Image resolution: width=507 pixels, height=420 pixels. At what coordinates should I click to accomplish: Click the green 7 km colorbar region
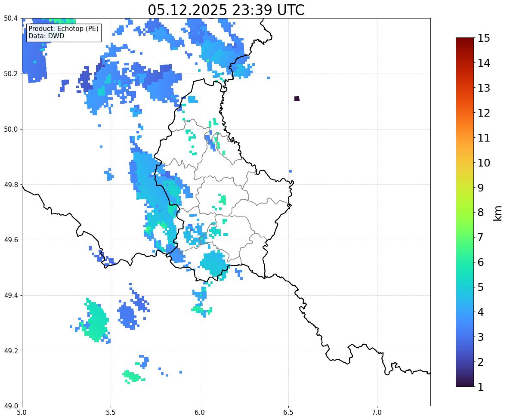click(x=465, y=237)
